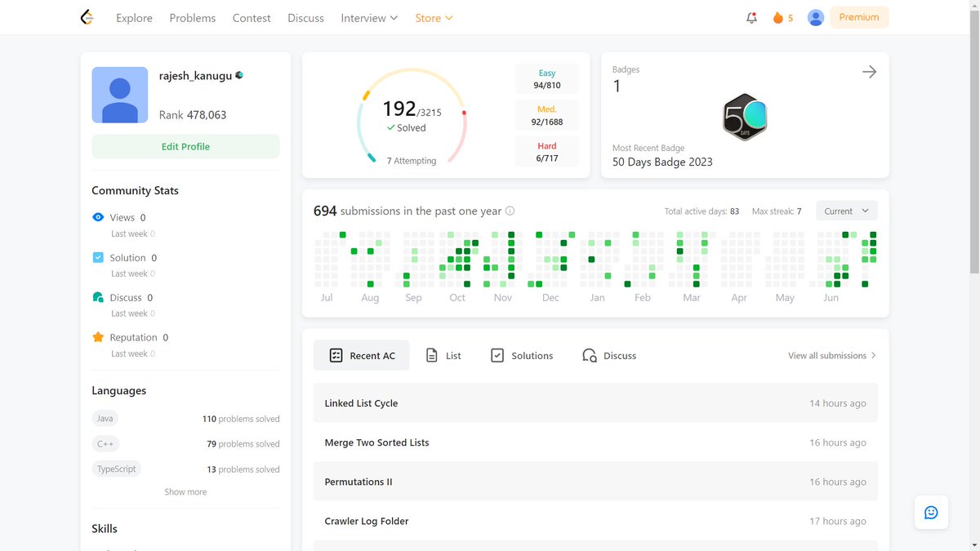The height and width of the screenshot is (551, 980).
Task: Open the Current year dropdown
Action: [x=847, y=211]
